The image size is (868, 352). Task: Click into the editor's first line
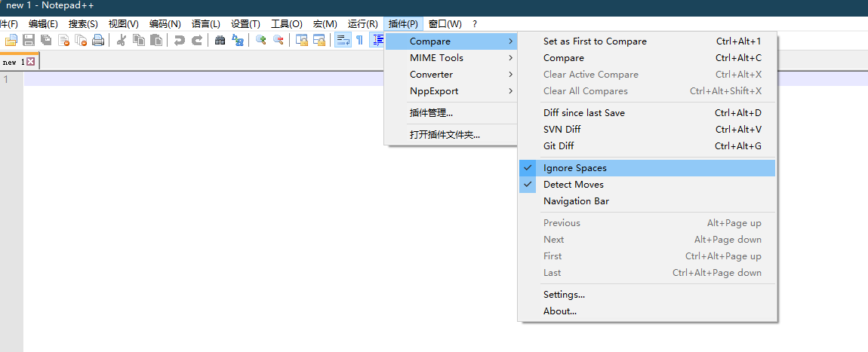pos(205,80)
